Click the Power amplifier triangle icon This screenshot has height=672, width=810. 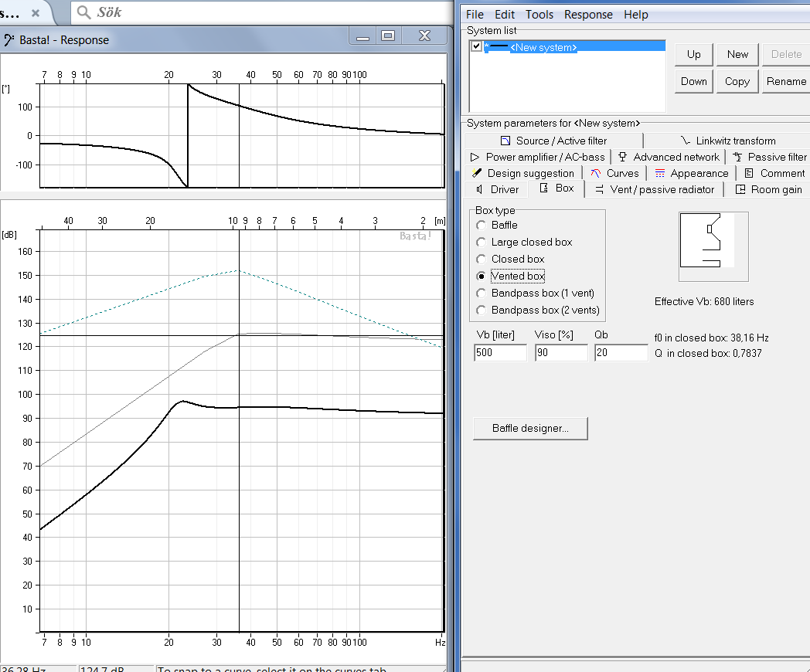475,157
